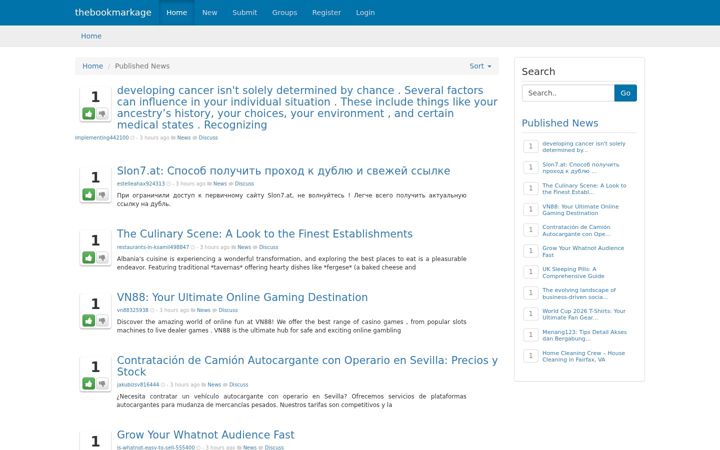Click Home in the gray bar under the navbar
This screenshot has height=450, width=720.
coord(91,36)
